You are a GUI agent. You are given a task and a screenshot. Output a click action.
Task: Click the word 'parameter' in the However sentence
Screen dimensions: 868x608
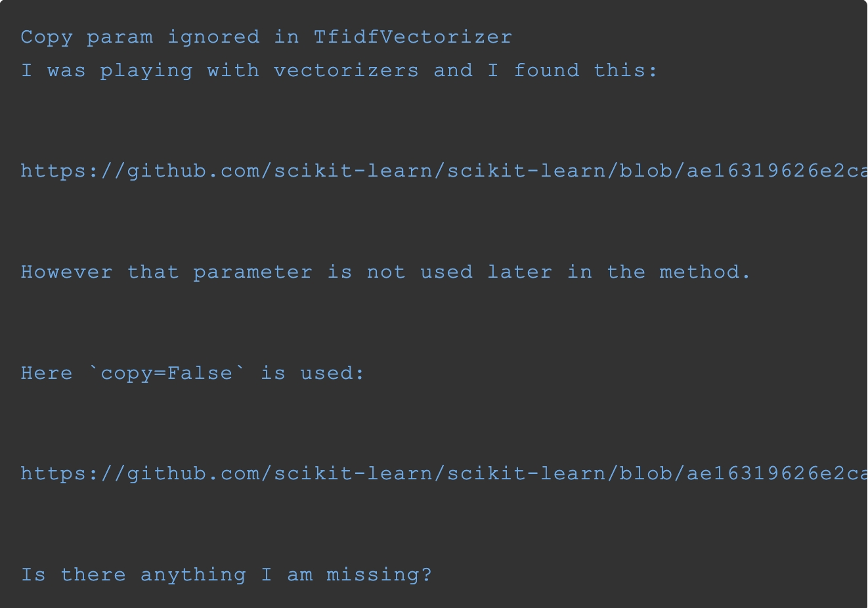(253, 272)
